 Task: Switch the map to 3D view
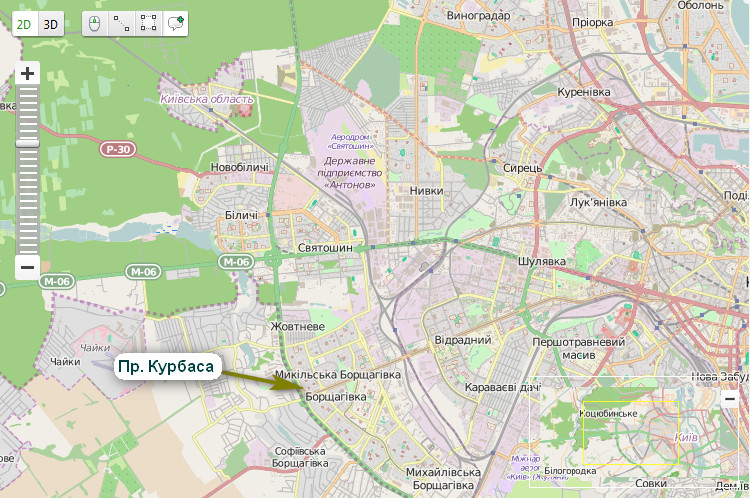click(x=51, y=24)
